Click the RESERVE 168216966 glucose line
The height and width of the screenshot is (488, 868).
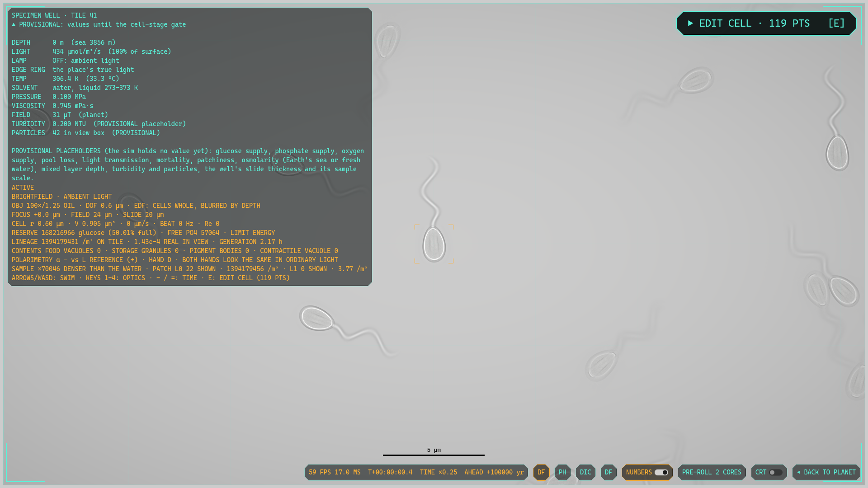coord(143,233)
